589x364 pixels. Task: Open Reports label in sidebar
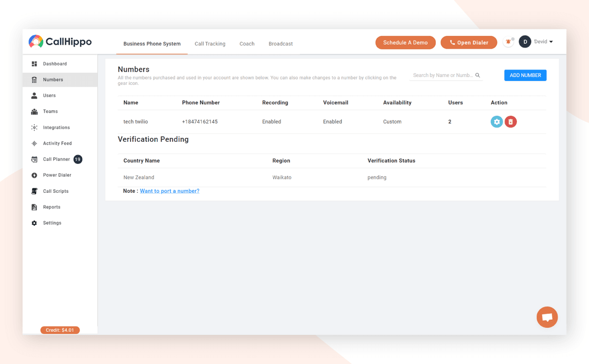52,207
